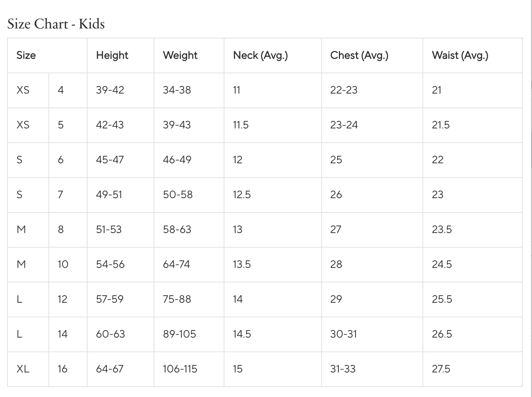
Task: Select the Waist (Avg.) column header
Action: point(460,55)
